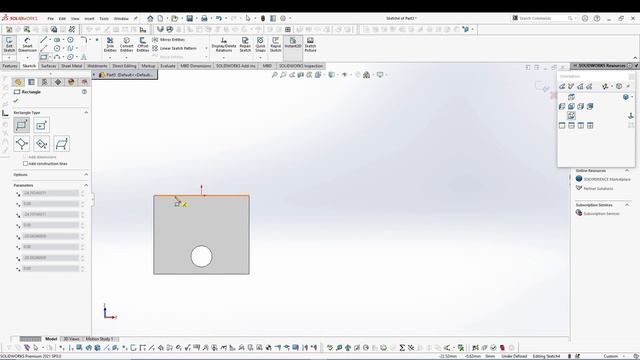Click the Search Commands field
The width and height of the screenshot is (640, 360).
[x=543, y=18]
